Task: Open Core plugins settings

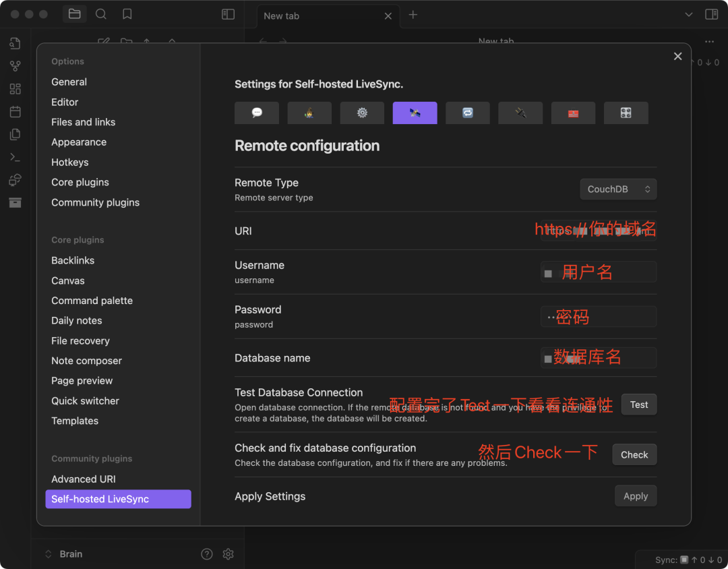Action: point(80,182)
